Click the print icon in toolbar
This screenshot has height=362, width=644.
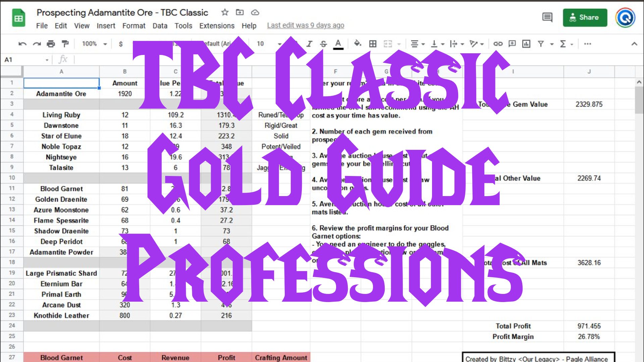50,44
